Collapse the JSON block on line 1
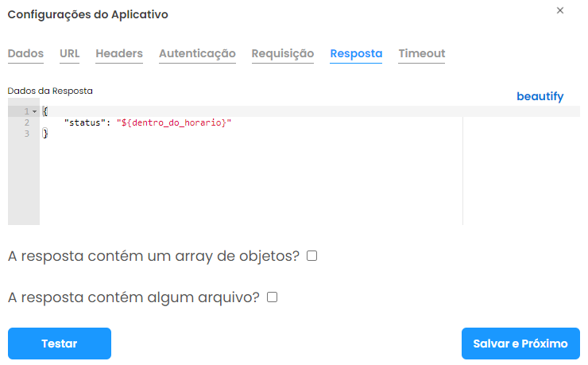This screenshot has width=588, height=365. [x=34, y=111]
